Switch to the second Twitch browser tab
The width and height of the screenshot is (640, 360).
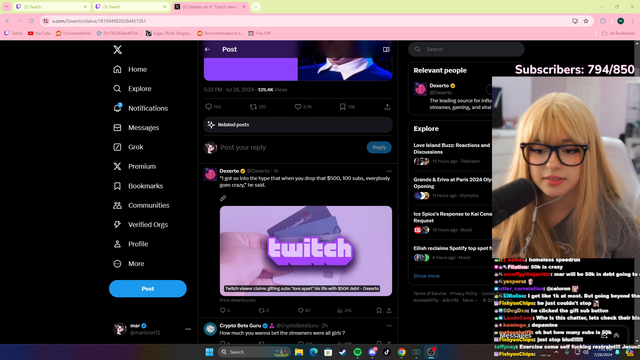(130, 7)
